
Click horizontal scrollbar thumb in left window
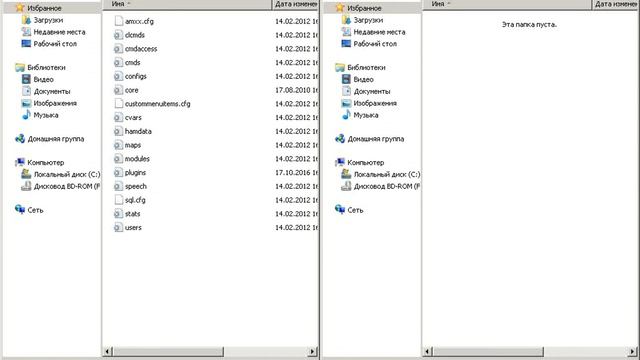[168, 351]
